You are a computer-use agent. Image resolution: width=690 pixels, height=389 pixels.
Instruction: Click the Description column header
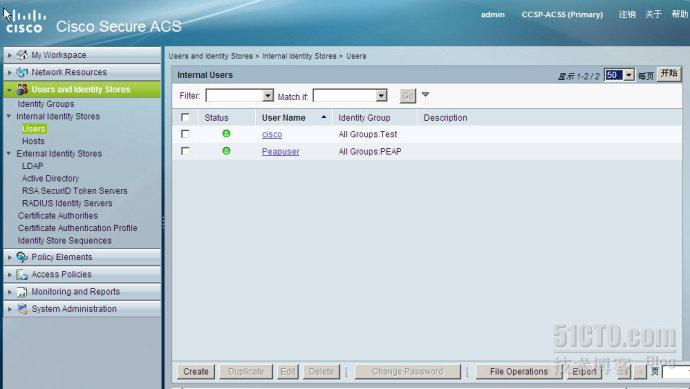coord(445,118)
